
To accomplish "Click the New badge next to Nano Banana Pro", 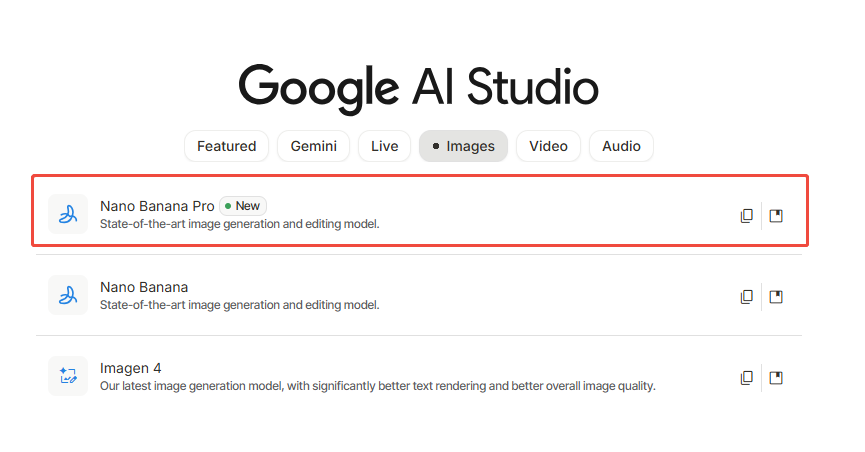I will (243, 206).
